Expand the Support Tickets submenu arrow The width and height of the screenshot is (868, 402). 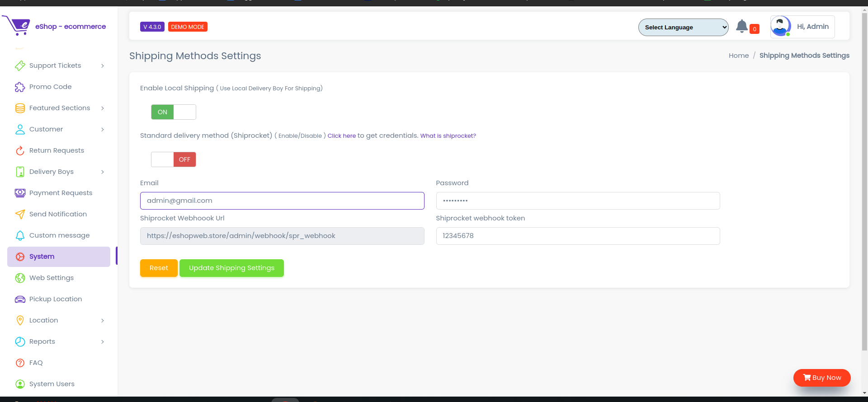pos(103,66)
